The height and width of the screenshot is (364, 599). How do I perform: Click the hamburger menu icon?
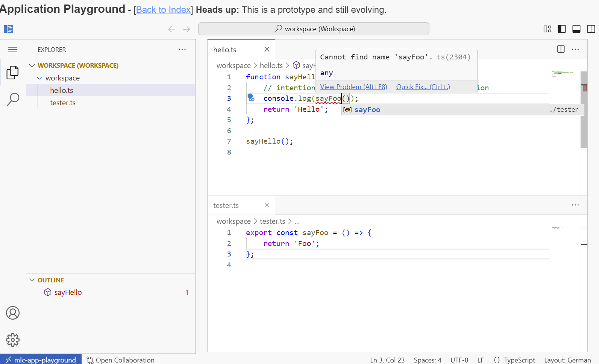[x=13, y=50]
